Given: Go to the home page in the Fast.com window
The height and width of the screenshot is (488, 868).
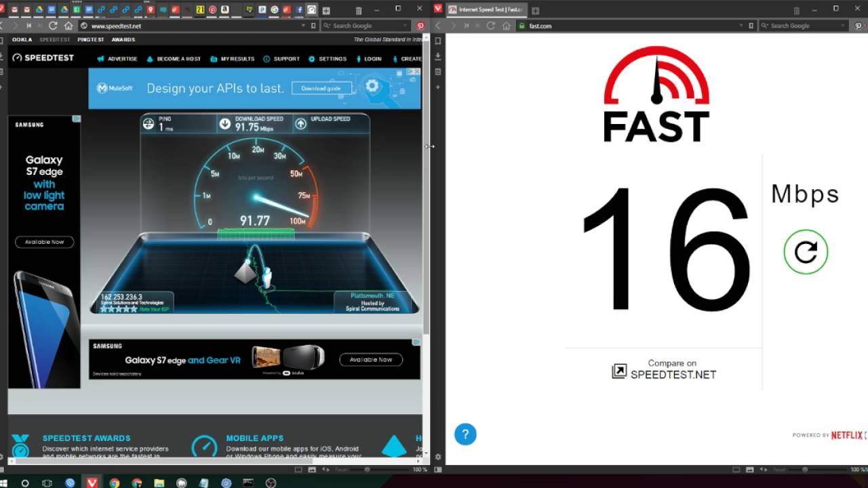Looking at the screenshot, I should [x=507, y=26].
